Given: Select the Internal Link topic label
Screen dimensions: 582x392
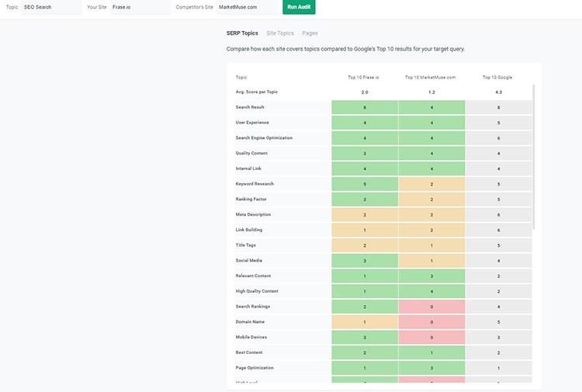Looking at the screenshot, I should point(248,168).
